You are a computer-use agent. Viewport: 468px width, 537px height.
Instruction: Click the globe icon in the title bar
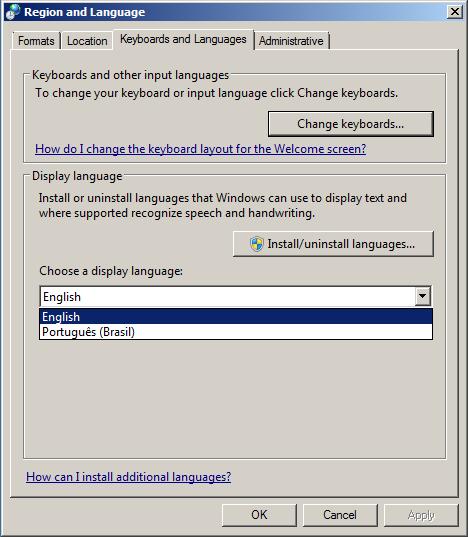point(13,12)
